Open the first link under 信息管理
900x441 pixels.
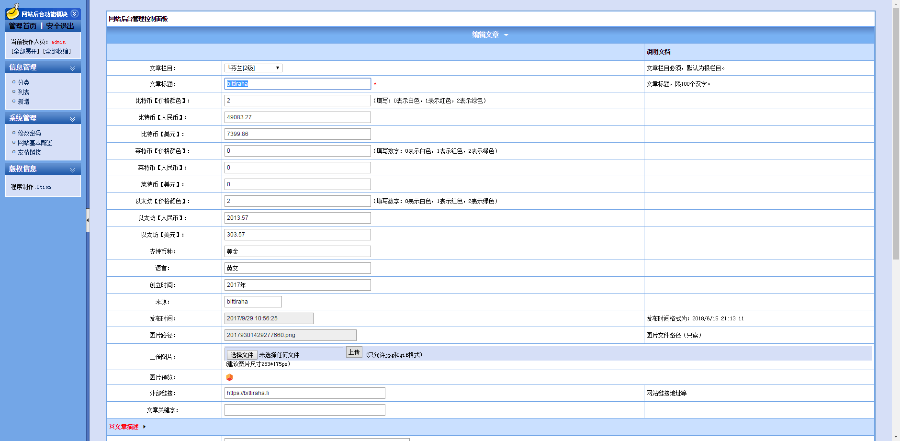pos(23,81)
